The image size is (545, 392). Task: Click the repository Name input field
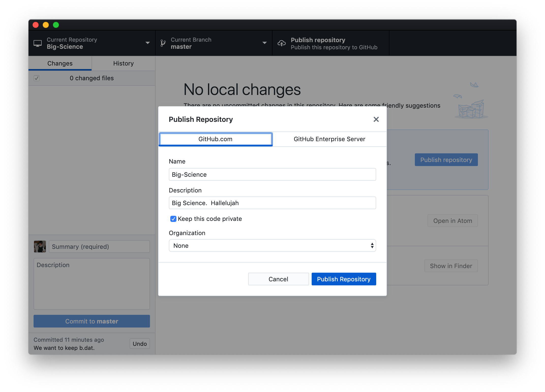272,174
